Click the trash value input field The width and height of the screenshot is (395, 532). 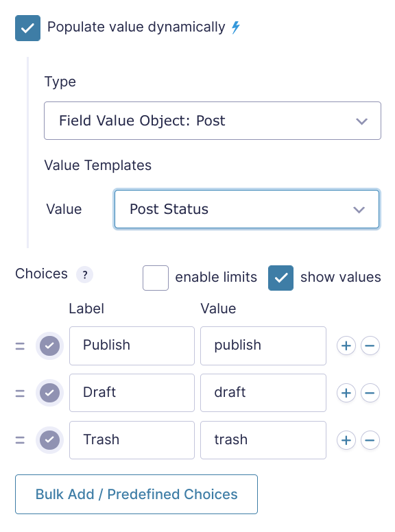(263, 440)
